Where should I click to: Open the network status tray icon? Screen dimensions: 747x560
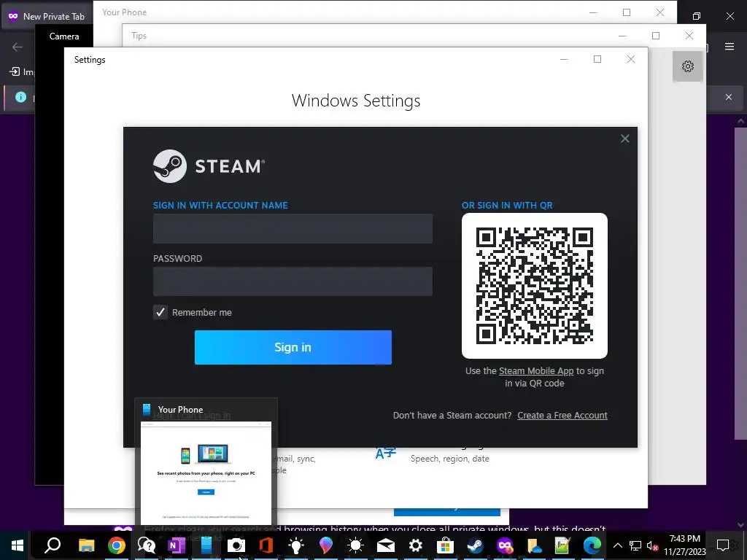[635, 545]
